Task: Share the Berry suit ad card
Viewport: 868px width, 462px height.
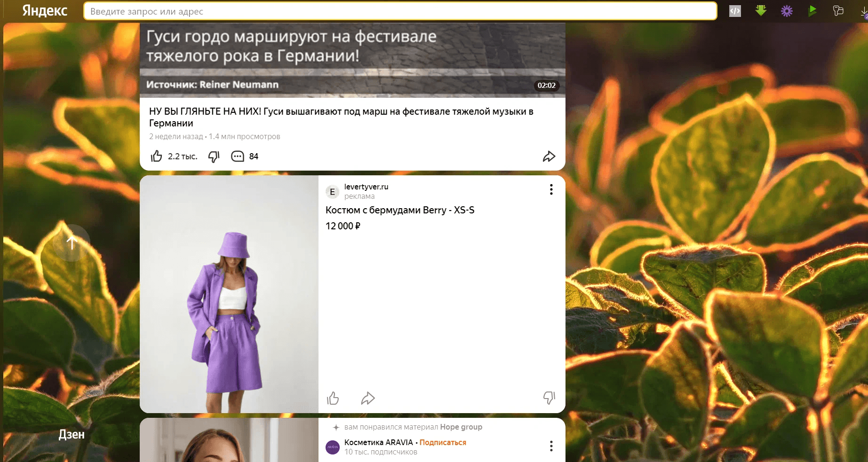Action: click(x=368, y=399)
